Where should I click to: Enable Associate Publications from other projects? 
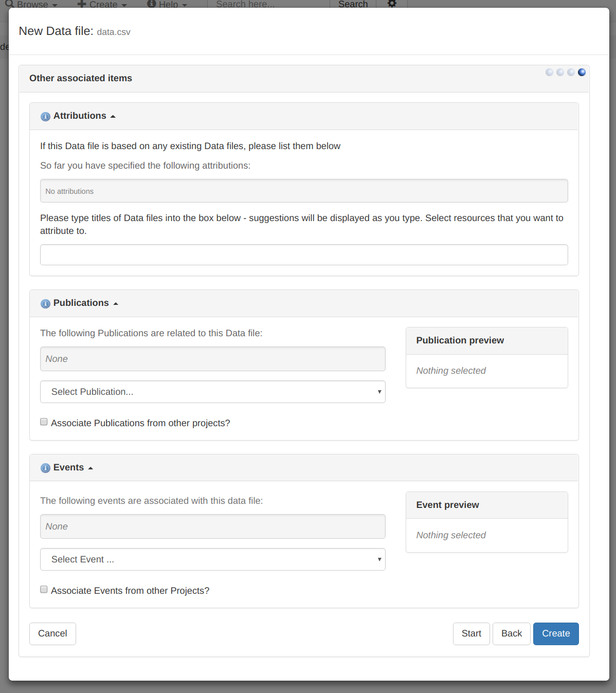(44, 422)
